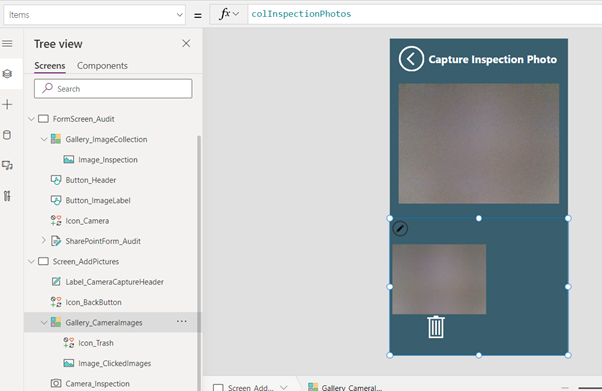The width and height of the screenshot is (602, 391).
Task: Select Icon_BackButton in tree
Action: click(x=93, y=302)
